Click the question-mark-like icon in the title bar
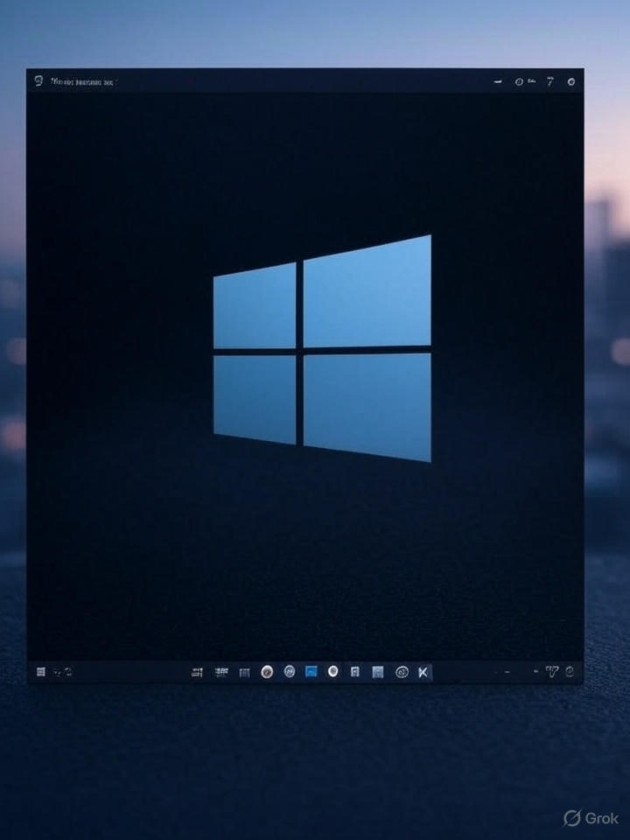Screen dimensions: 630x840 pyautogui.click(x=550, y=81)
